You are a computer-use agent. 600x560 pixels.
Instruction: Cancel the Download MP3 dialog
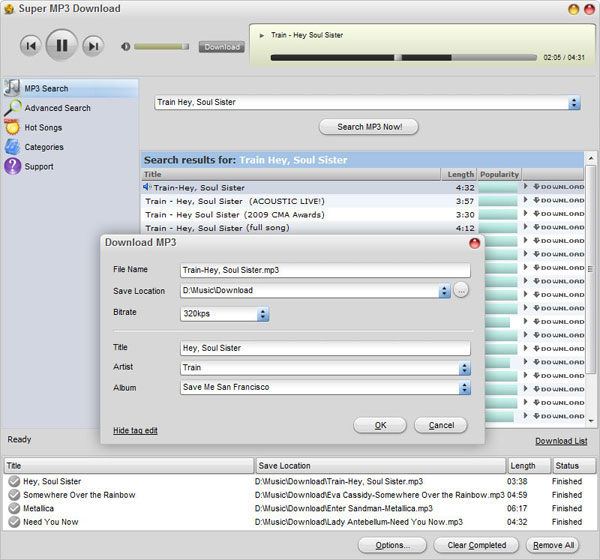[441, 425]
